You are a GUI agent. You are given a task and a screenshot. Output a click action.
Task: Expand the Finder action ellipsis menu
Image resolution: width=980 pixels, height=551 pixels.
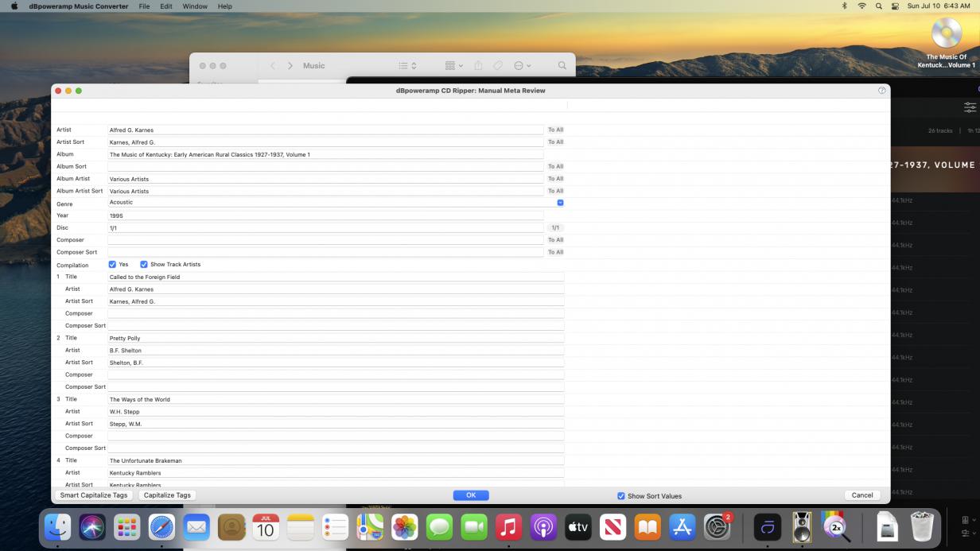point(523,66)
